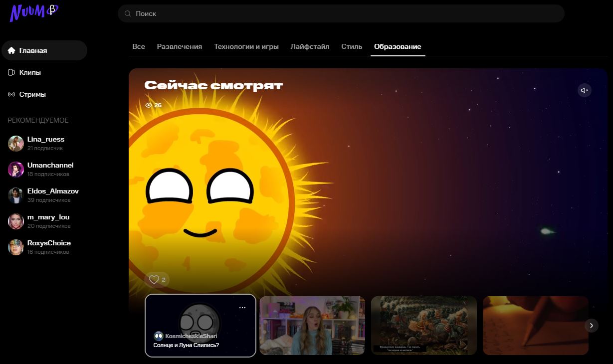613x364 pixels.
Task: Switch to Лайфстайл tab
Action: coord(310,46)
